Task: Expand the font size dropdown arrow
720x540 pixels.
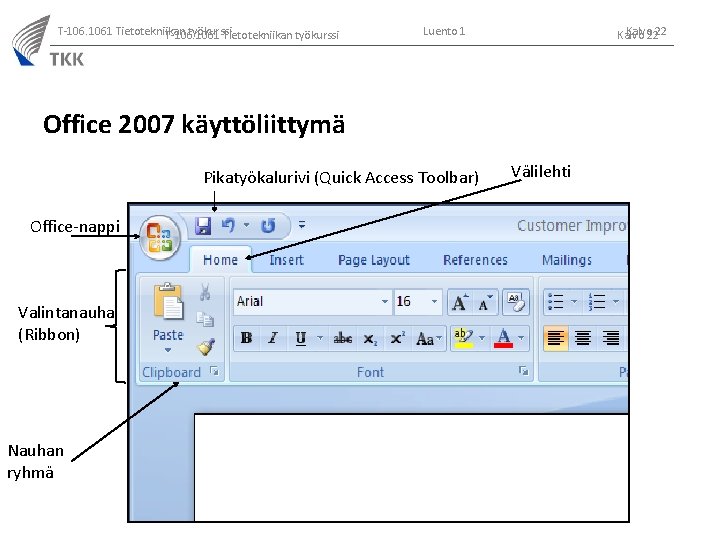Action: (x=434, y=302)
